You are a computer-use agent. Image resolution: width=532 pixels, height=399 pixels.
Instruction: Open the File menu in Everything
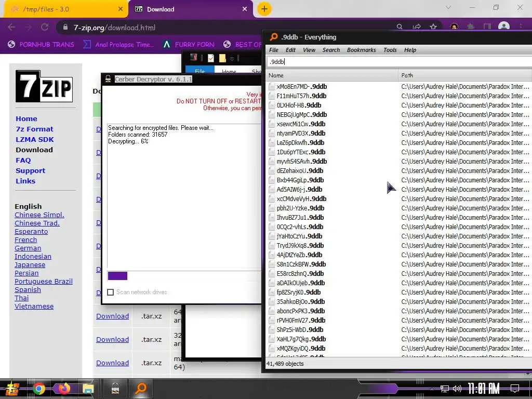click(x=273, y=50)
